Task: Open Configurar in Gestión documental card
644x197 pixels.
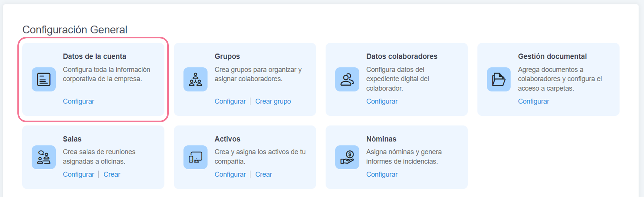Action: tap(533, 101)
